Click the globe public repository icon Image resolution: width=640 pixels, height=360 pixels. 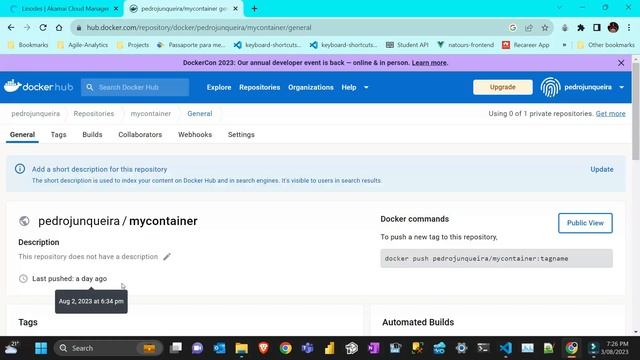24,221
